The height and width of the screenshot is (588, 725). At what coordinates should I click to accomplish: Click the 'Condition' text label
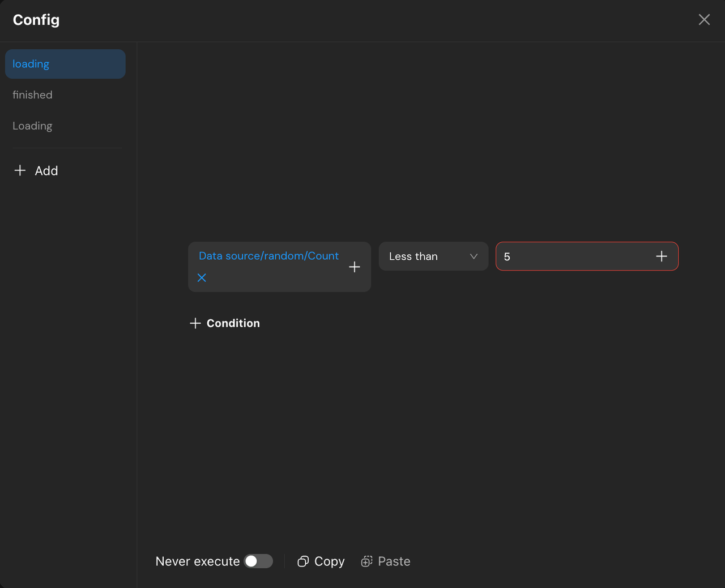(x=233, y=323)
